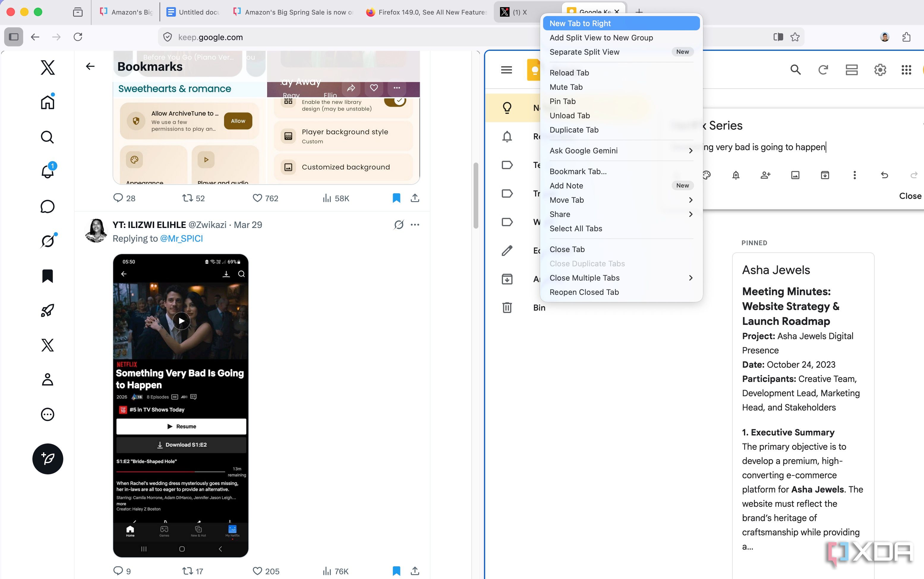Select Pin Tab in context menu

[621, 101]
